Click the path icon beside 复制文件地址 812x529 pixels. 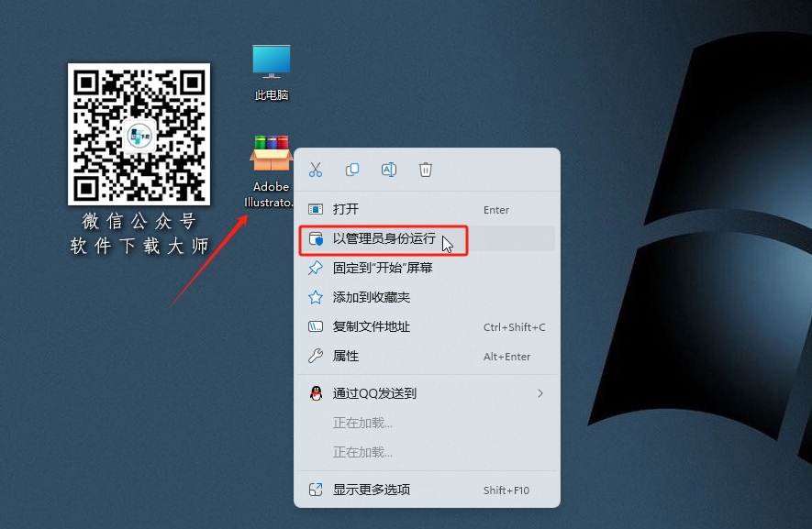coord(316,326)
